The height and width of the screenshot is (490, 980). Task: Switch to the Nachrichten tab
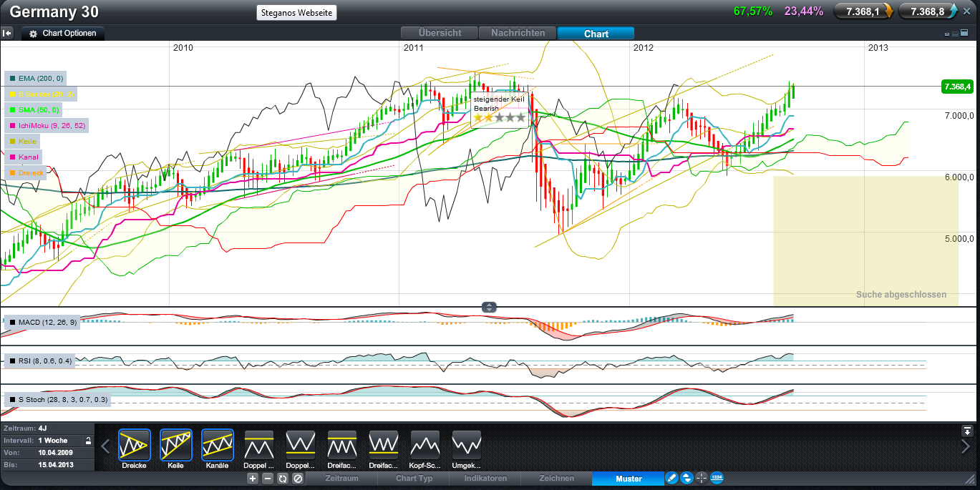tap(518, 33)
